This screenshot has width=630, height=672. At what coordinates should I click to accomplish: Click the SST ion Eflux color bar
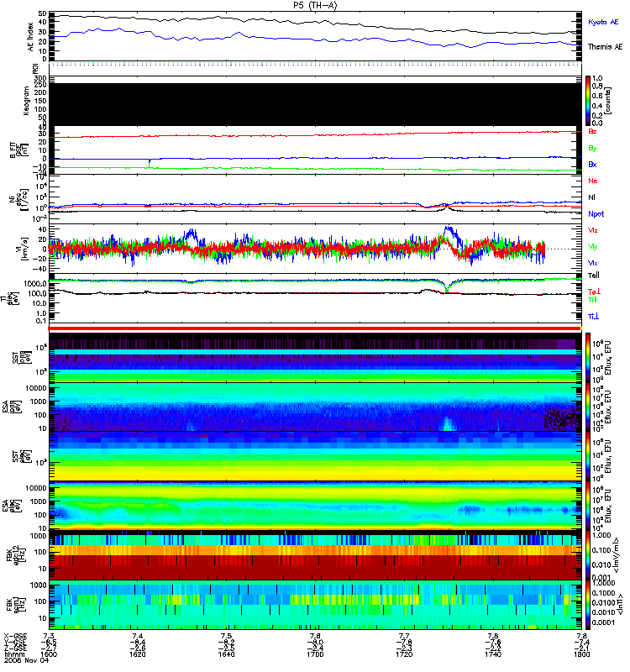pos(587,358)
